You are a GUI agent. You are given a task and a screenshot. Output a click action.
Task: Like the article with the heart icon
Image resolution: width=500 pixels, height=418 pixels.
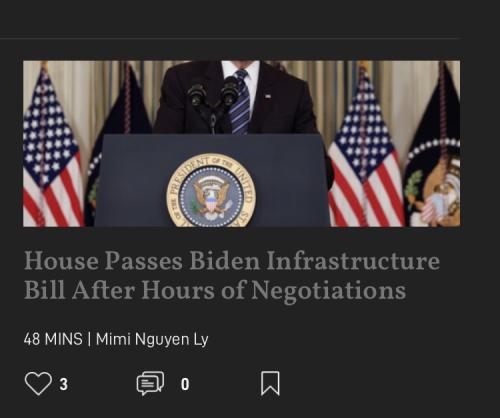point(38,384)
